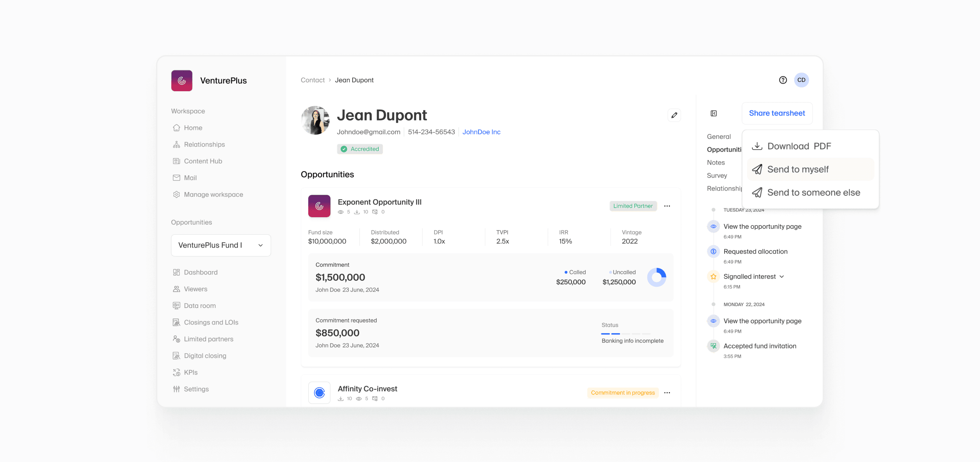Click the Accredited status badge
980x462 pixels.
click(x=360, y=149)
